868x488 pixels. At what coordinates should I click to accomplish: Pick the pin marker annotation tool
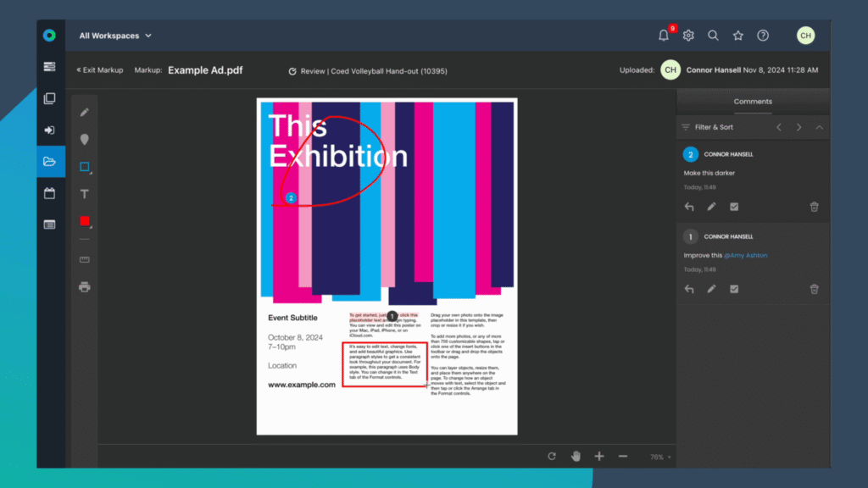pyautogui.click(x=84, y=139)
